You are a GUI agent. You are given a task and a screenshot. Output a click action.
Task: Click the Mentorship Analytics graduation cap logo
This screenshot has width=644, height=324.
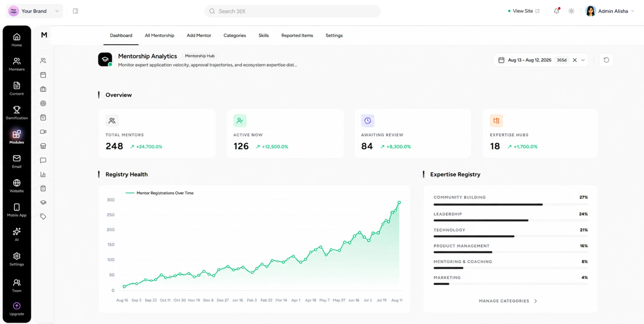[x=105, y=59]
